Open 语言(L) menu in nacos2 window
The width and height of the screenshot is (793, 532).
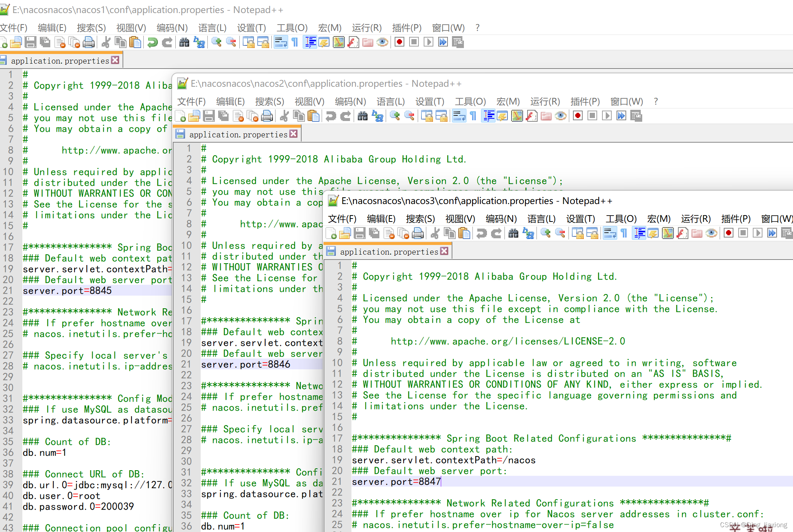(x=390, y=102)
